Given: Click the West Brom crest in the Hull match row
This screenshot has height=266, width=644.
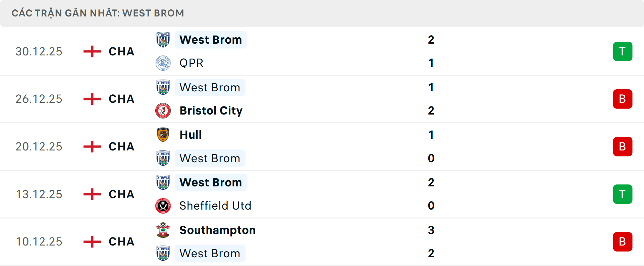Looking at the screenshot, I should pyautogui.click(x=163, y=158).
